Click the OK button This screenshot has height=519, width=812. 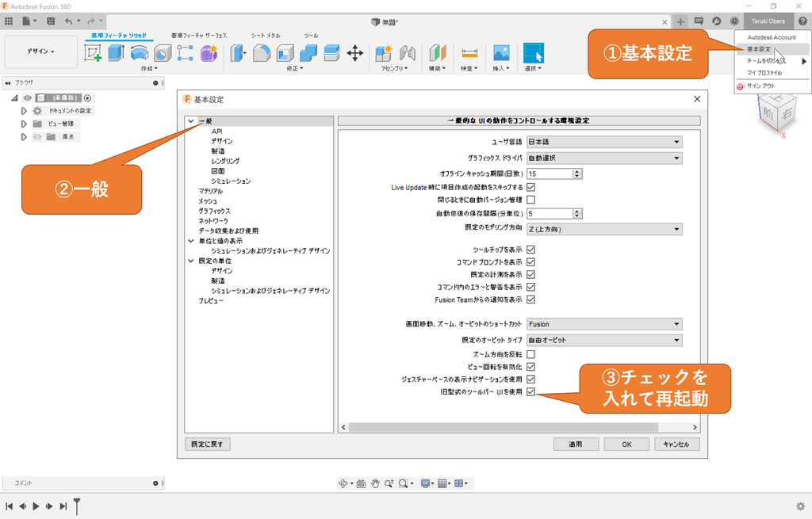coord(626,444)
